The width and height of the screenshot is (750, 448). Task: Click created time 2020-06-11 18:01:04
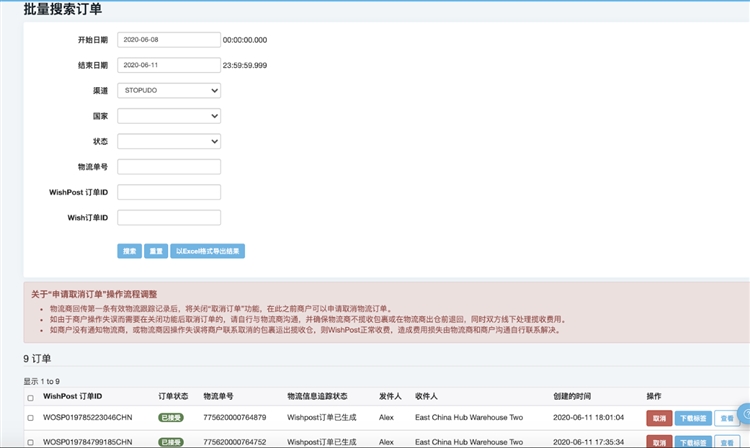click(x=588, y=417)
